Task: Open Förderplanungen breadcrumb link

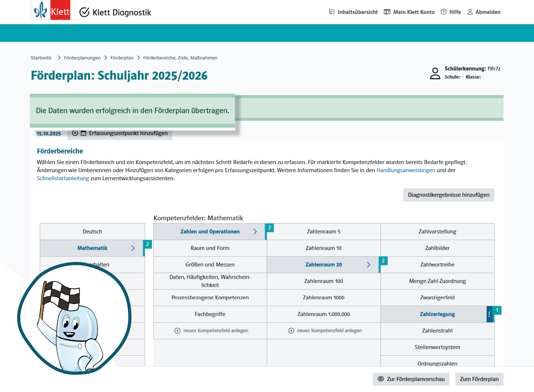Action: click(82, 58)
